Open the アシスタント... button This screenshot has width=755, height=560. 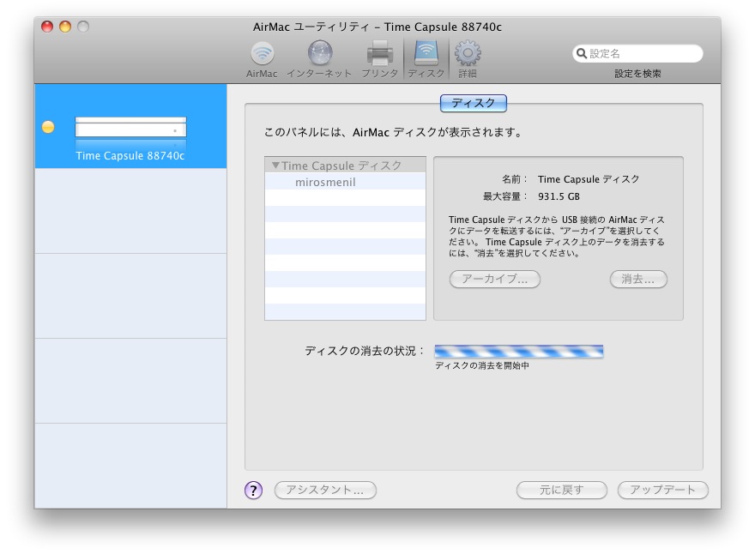[325, 491]
